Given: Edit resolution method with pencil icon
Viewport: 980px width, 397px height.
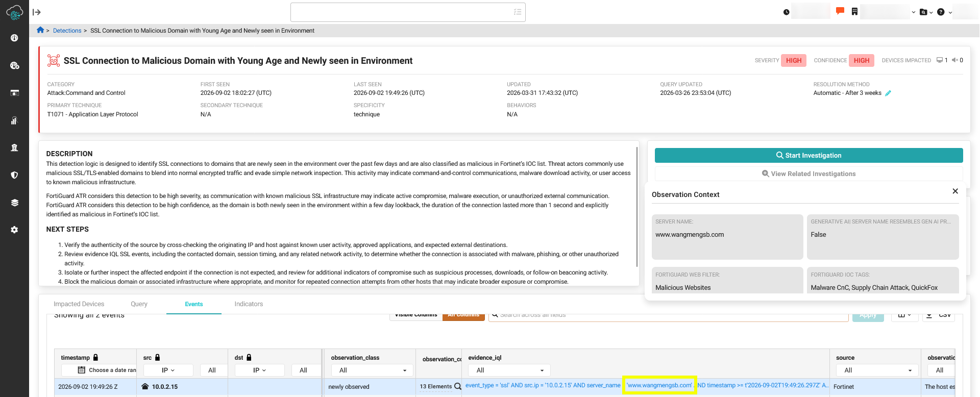Looking at the screenshot, I should click(x=888, y=93).
